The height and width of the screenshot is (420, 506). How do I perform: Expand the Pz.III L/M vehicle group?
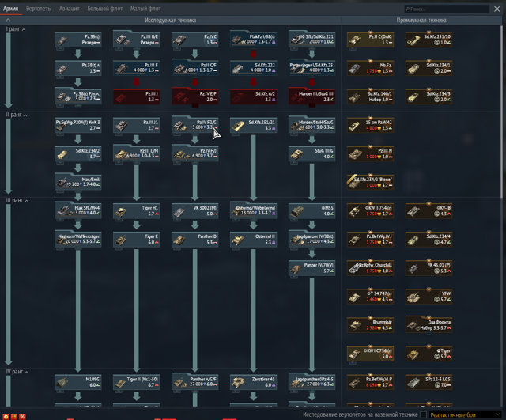point(137,153)
